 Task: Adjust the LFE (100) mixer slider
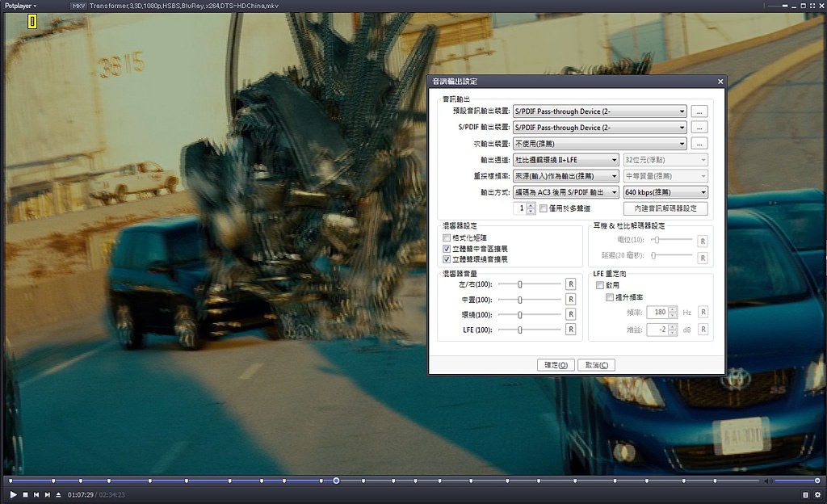click(x=530, y=330)
